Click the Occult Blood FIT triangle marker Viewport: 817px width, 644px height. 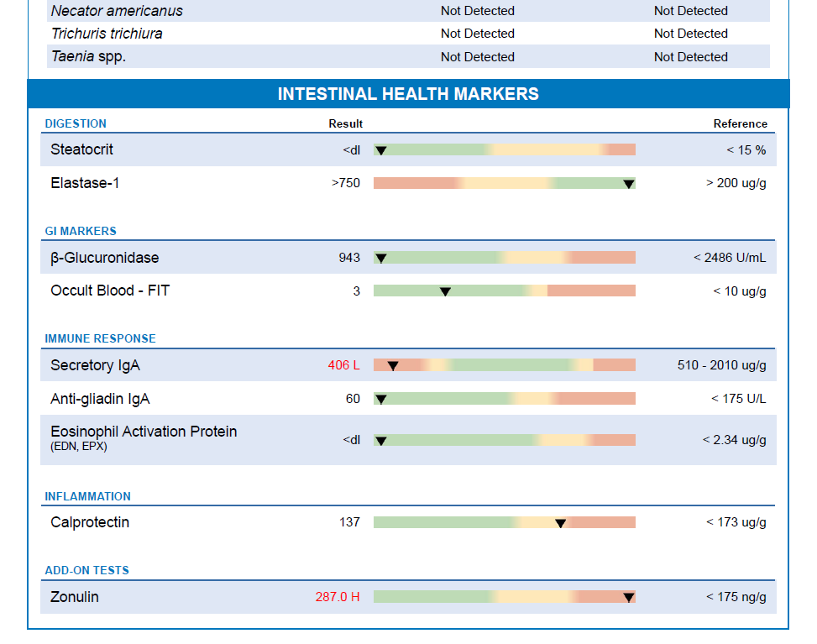pos(445,291)
